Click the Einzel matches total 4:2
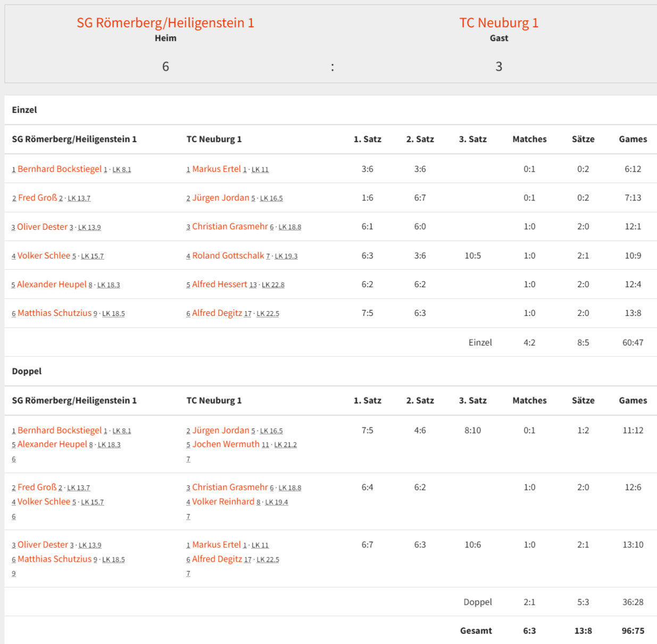The image size is (657, 644). pos(529,342)
